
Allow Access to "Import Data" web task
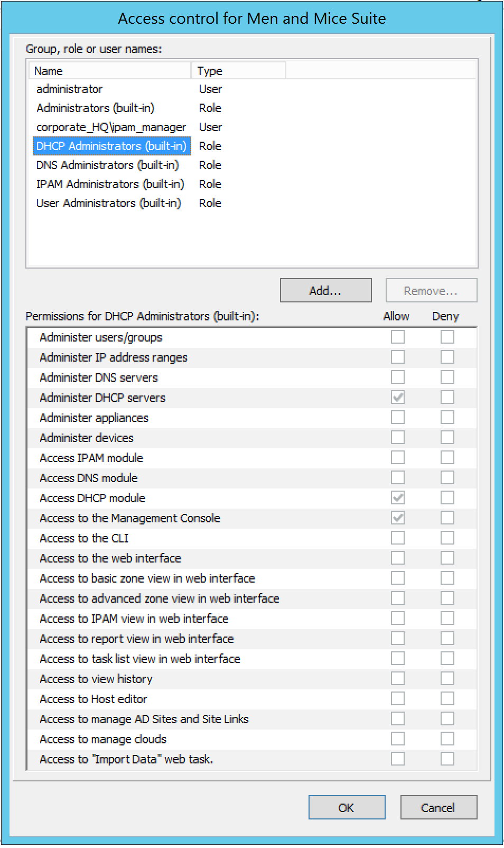click(397, 759)
